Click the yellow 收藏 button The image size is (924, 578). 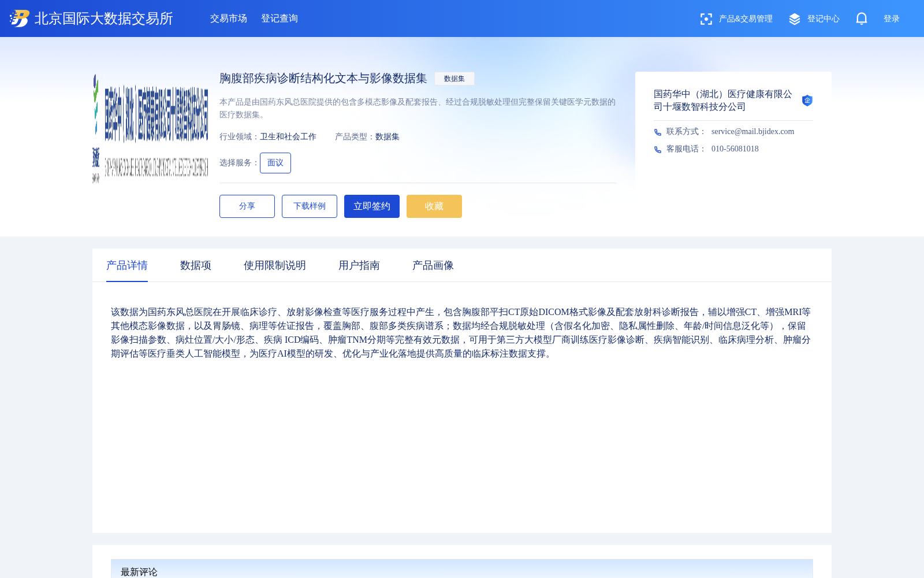pos(434,206)
